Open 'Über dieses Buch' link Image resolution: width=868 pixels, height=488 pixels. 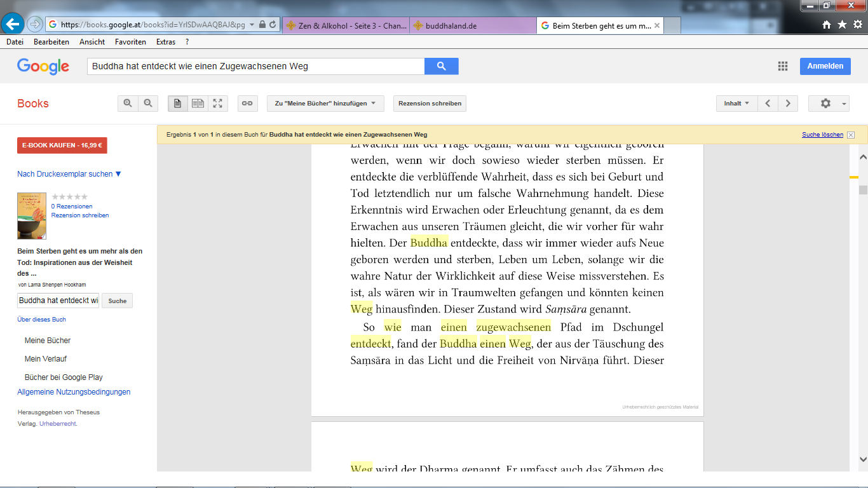(x=42, y=320)
